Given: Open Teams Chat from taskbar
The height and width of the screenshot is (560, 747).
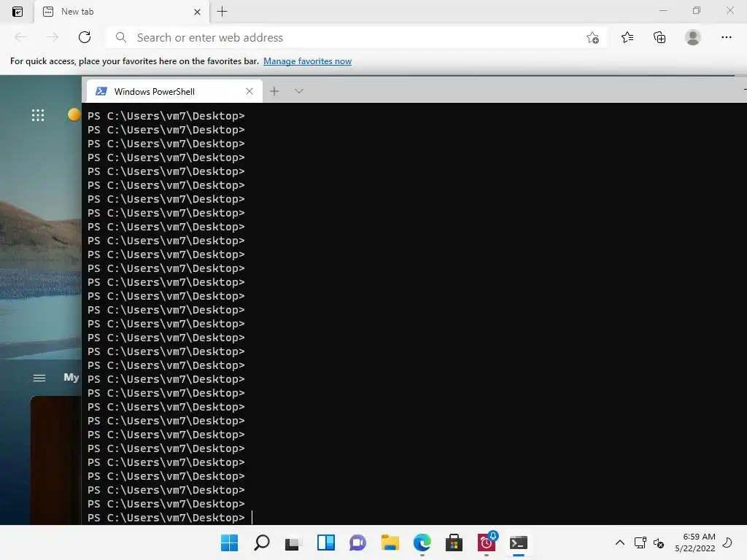Looking at the screenshot, I should pos(357,542).
